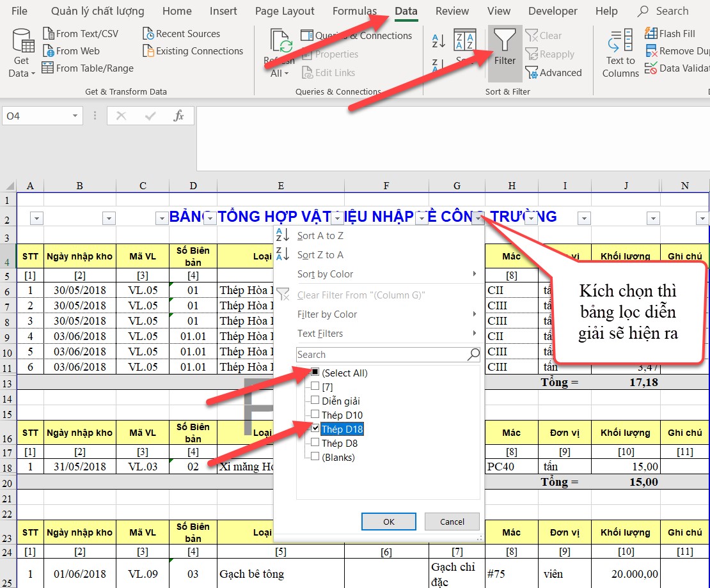This screenshot has width=710, height=588.
Task: Click the Filter funnel icon in ribbon
Action: pos(505,42)
